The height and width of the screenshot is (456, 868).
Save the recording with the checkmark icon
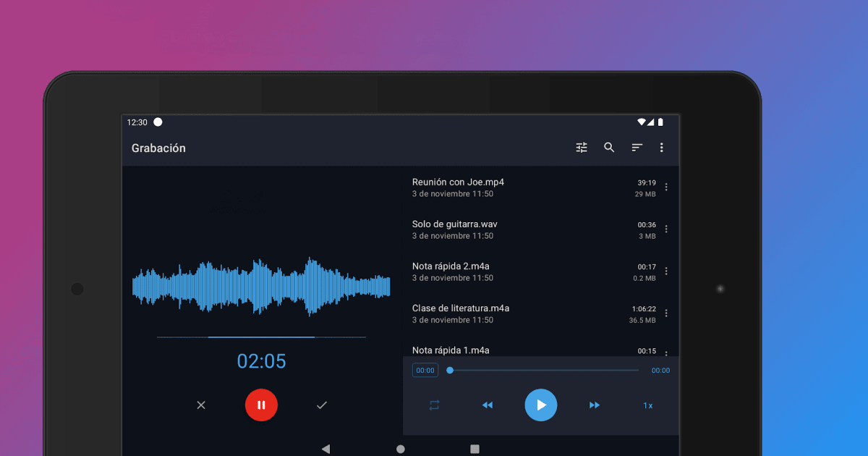tap(322, 405)
